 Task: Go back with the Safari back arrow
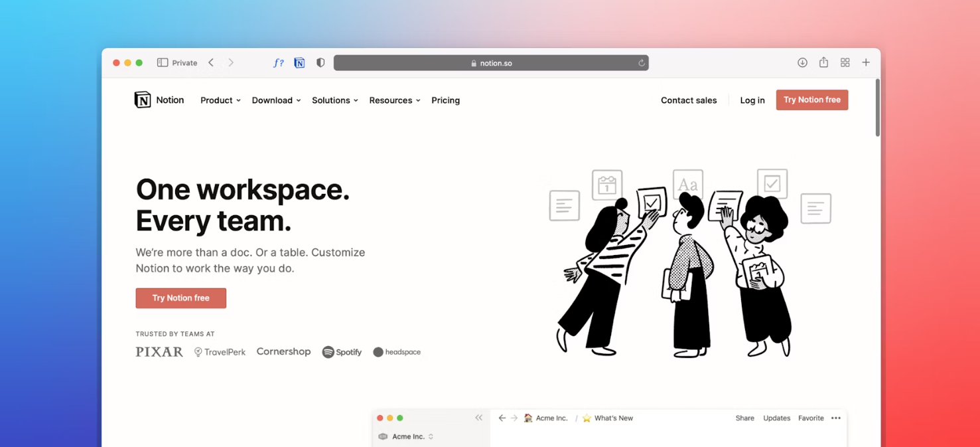click(211, 62)
